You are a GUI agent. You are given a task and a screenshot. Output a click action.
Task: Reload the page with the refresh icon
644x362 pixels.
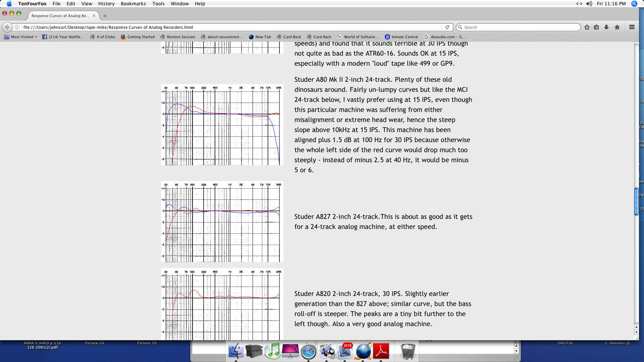(x=447, y=27)
